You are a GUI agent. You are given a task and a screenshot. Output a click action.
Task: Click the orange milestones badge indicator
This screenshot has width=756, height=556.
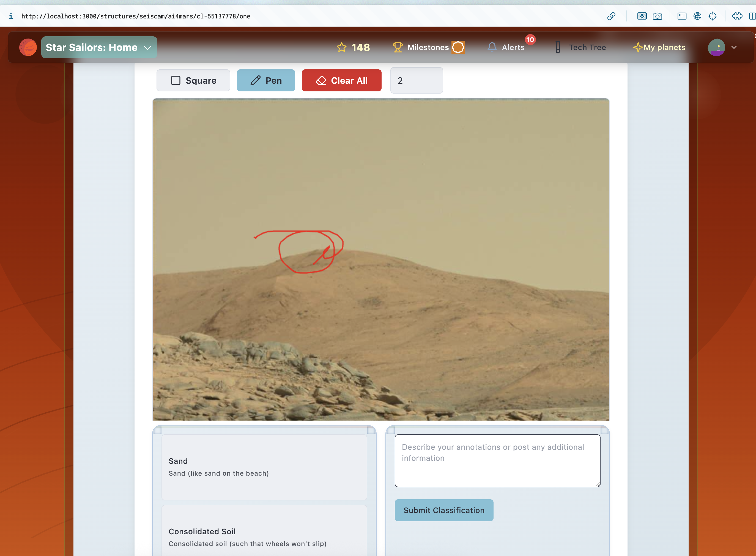[458, 47]
